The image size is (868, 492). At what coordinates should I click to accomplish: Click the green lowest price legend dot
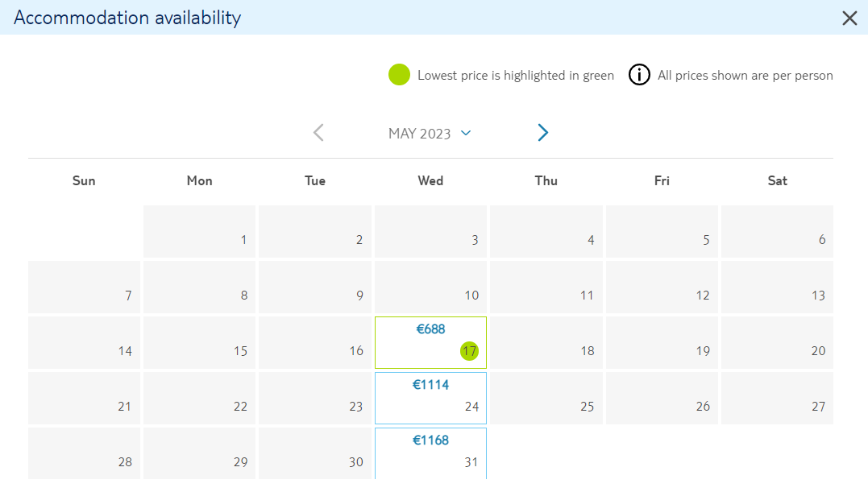point(399,75)
